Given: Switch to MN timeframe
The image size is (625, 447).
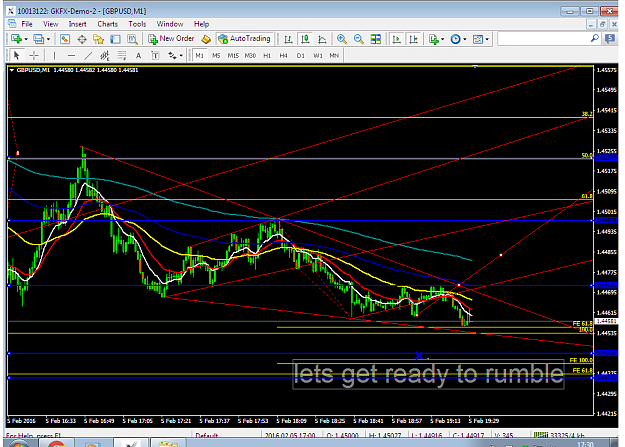Looking at the screenshot, I should [334, 55].
